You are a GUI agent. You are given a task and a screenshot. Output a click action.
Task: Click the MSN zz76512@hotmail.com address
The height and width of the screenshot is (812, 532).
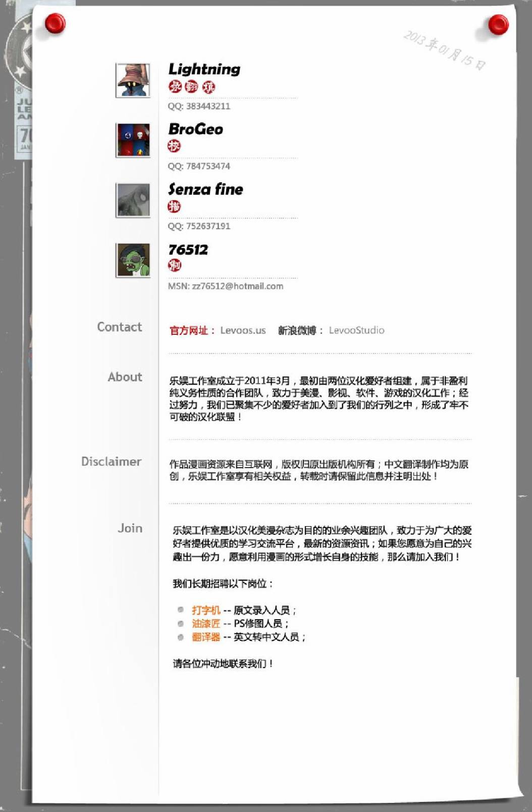[226, 286]
